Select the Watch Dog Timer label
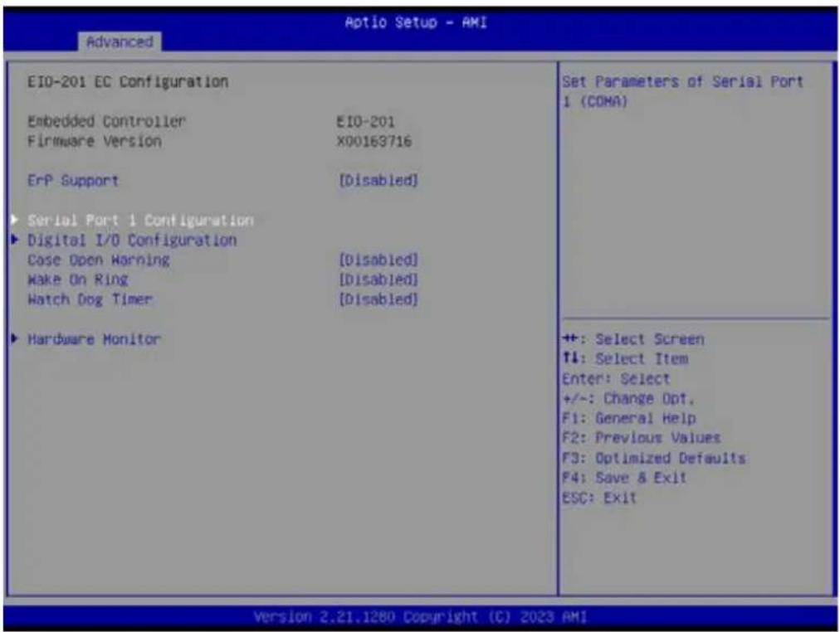Screen dimensions: 840x632 (x=90, y=299)
